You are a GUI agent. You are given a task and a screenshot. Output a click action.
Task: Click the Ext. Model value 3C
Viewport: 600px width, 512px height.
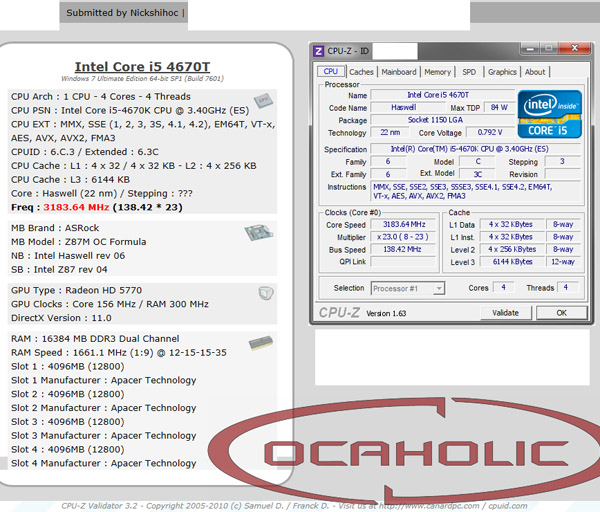pyautogui.click(x=477, y=174)
